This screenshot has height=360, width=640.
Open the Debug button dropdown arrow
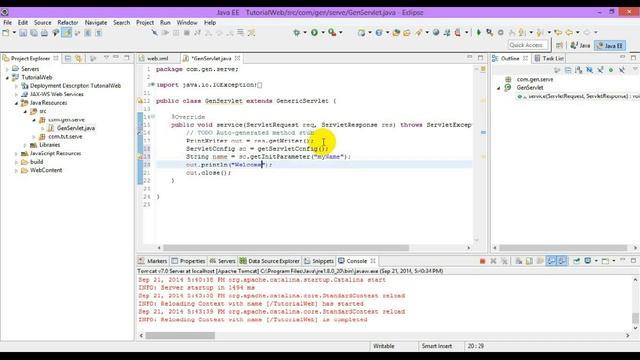tap(305, 33)
